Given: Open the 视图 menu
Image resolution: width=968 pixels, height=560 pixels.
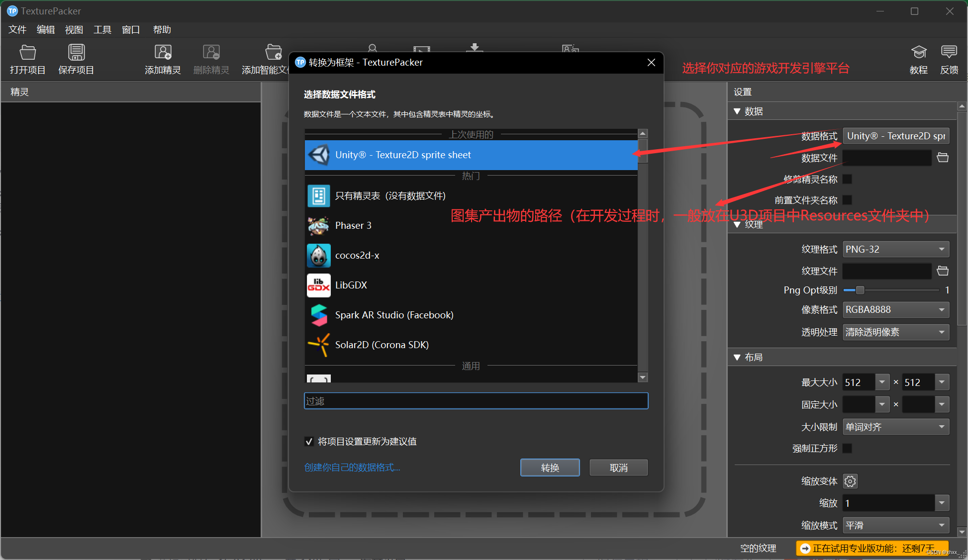Looking at the screenshot, I should pos(74,29).
